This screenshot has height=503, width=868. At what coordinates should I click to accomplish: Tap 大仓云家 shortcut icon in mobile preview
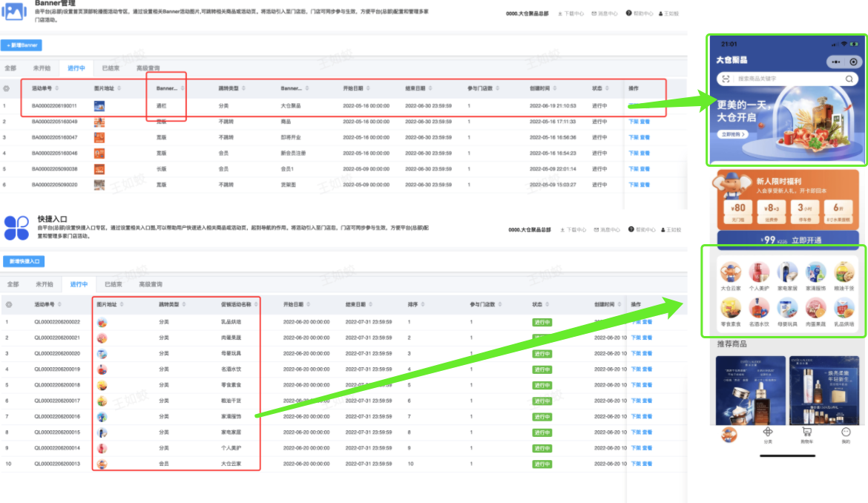730,274
